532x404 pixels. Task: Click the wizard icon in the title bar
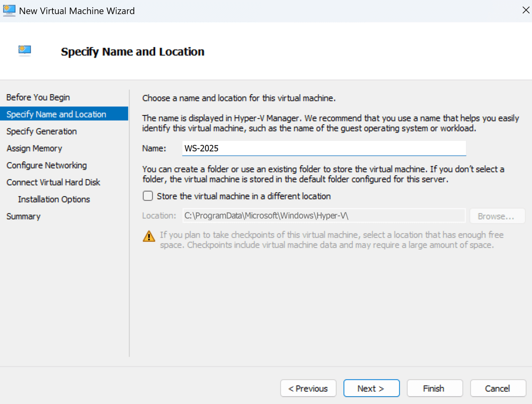click(9, 11)
